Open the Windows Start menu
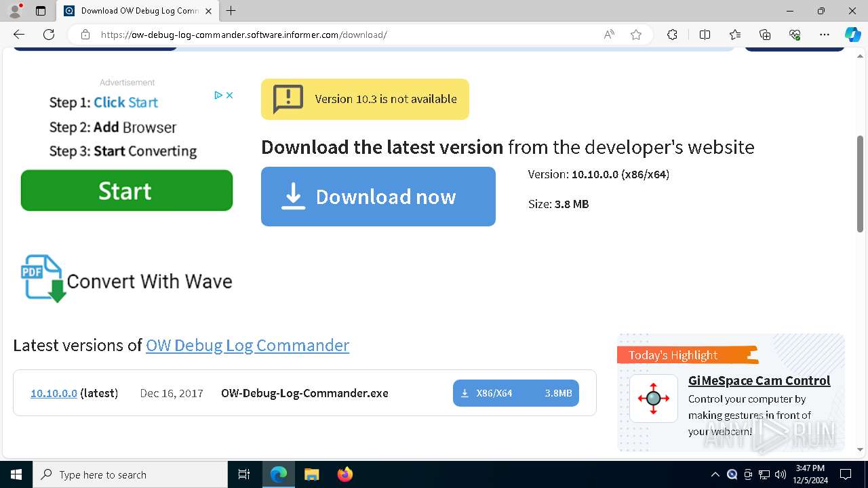This screenshot has height=488, width=868. tap(16, 474)
